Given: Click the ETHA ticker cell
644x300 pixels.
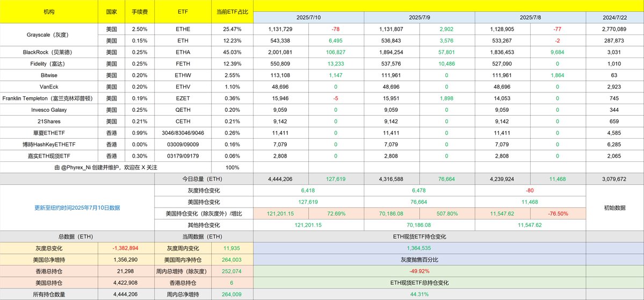Looking at the screenshot, I should click(x=183, y=52).
